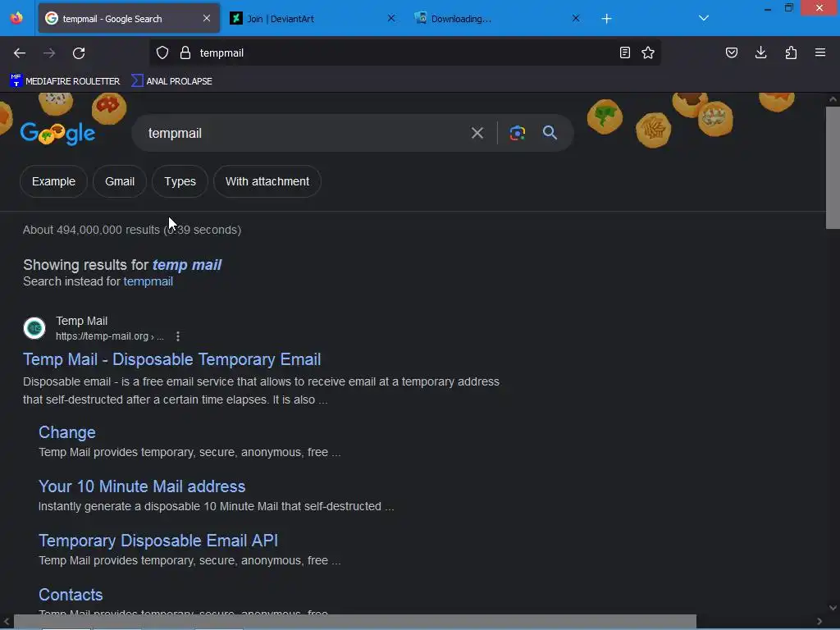The width and height of the screenshot is (840, 630).
Task: Search instead for tempmail link
Action: coord(148,281)
